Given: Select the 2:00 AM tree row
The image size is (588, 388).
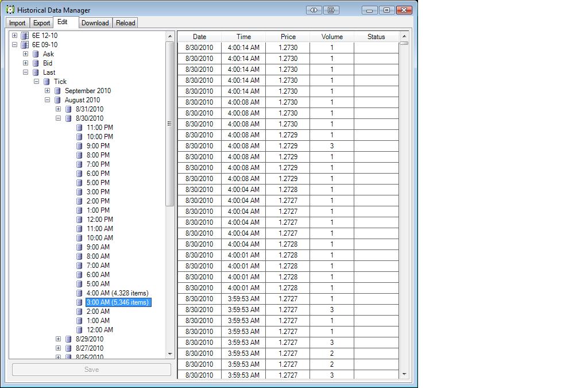Looking at the screenshot, I should [x=98, y=312].
